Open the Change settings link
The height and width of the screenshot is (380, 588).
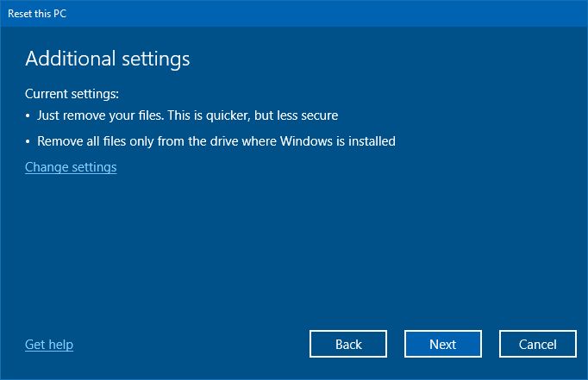71,167
